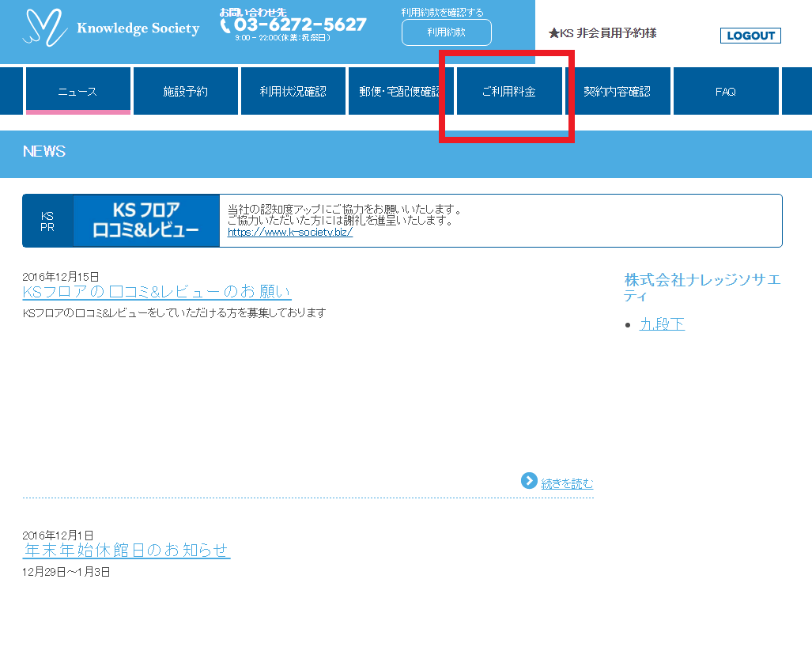The width and height of the screenshot is (812, 651).
Task: Open the 施設予約 navigation tab
Action: point(185,92)
